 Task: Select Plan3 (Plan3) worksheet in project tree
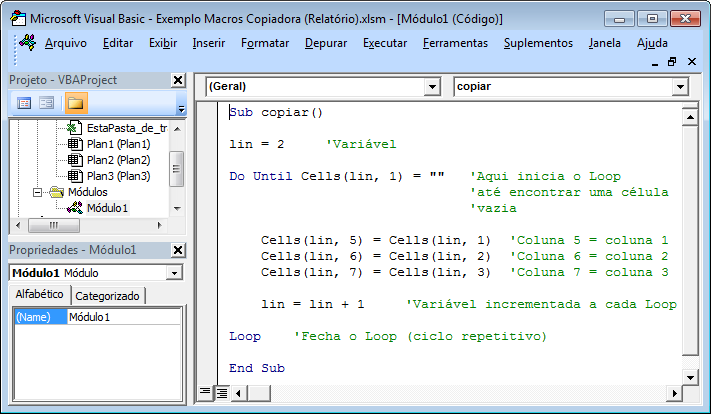pyautogui.click(x=117, y=176)
